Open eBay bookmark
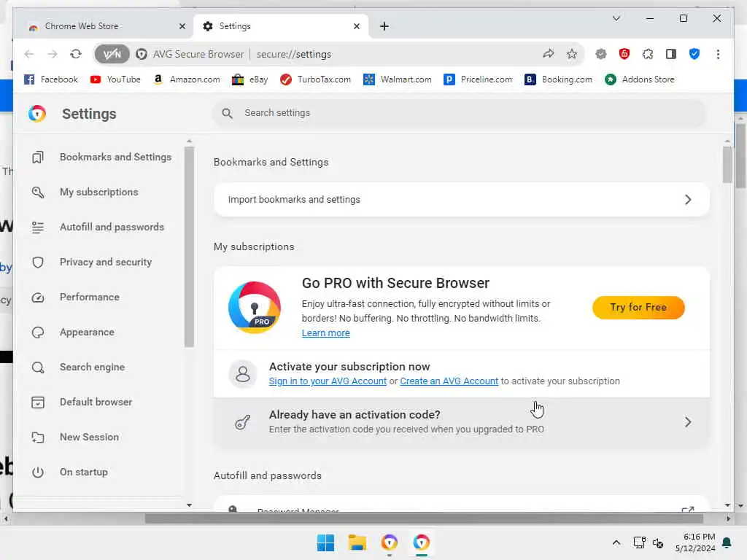The height and width of the screenshot is (560, 747). click(x=250, y=79)
